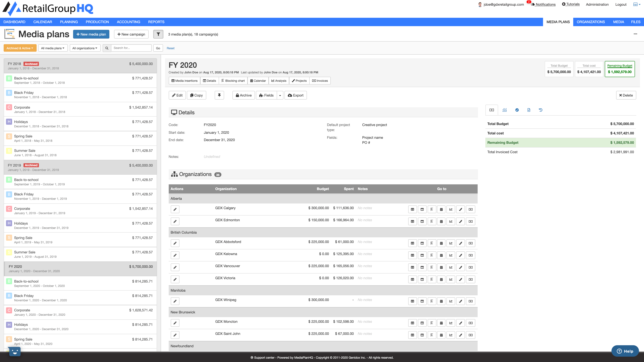Open the Calendar icon for GDX Vancouver
This screenshot has width=644, height=362.
[441, 267]
